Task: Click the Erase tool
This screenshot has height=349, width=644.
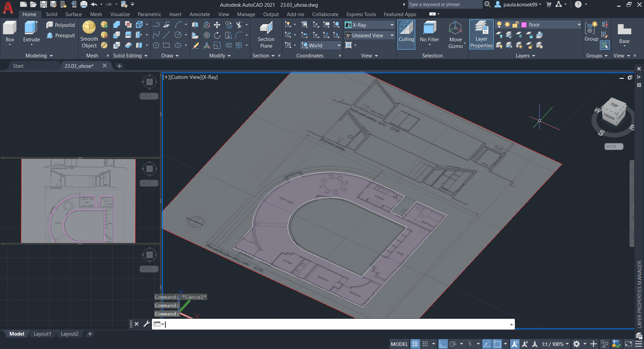Action: pos(196,45)
